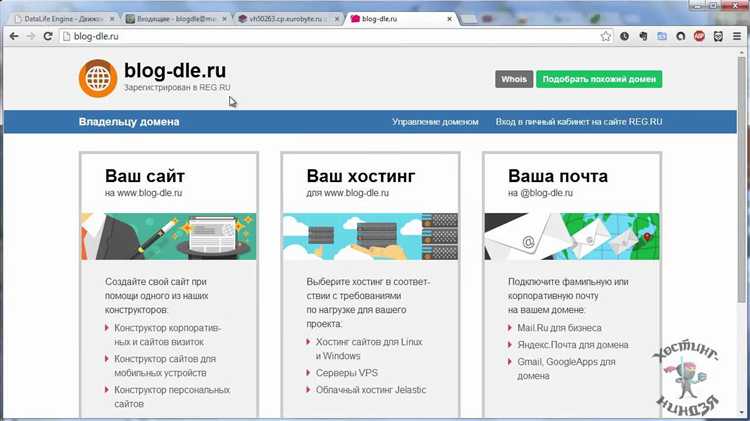The height and width of the screenshot is (421, 750).
Task: Open the black circular extension icon
Action: click(680, 36)
